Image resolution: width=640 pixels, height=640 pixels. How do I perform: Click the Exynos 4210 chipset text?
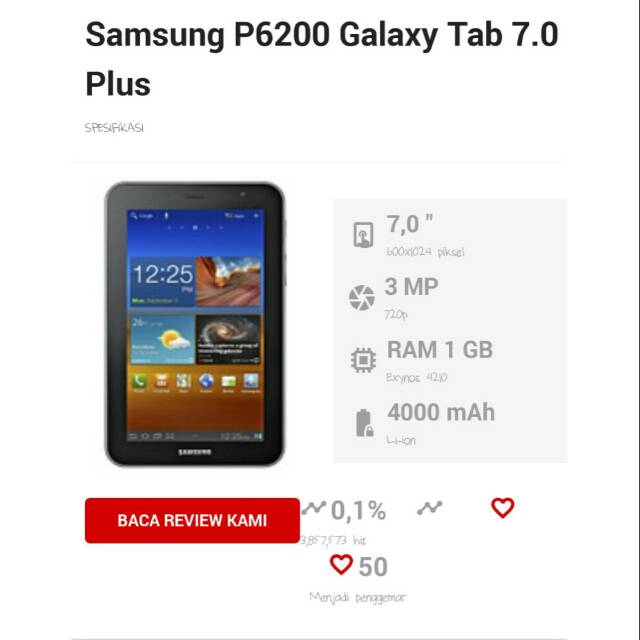click(x=417, y=378)
